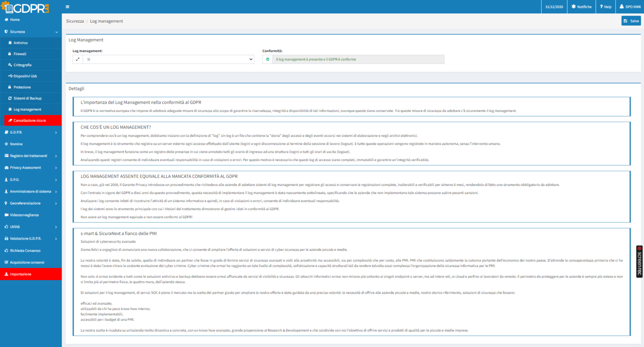Open Sistemi di Backup via its sync icon
Screen dimensions: 644x347
point(10,98)
